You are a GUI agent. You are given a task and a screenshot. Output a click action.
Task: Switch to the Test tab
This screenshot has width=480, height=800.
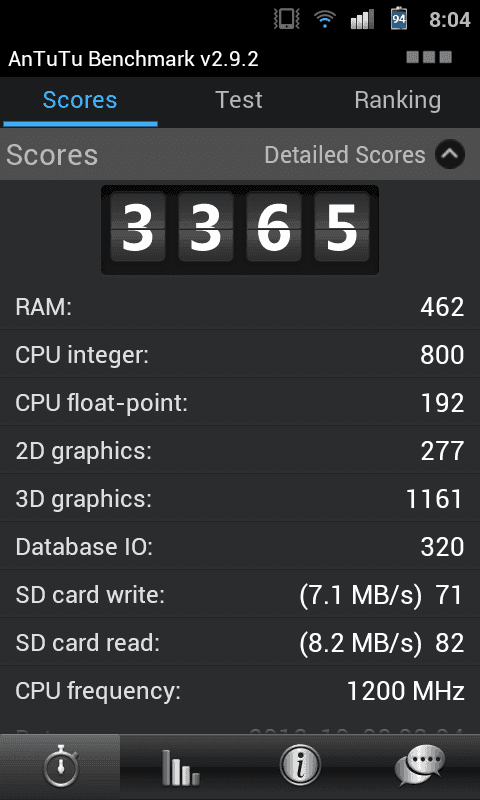[239, 100]
